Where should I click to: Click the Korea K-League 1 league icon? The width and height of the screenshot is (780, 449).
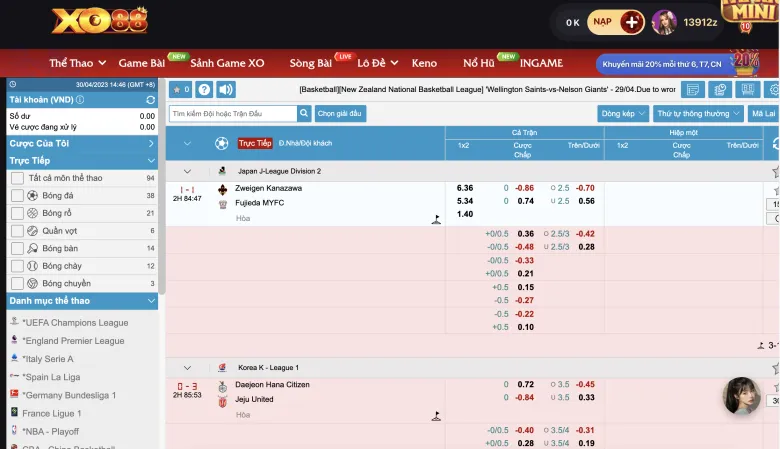[222, 367]
